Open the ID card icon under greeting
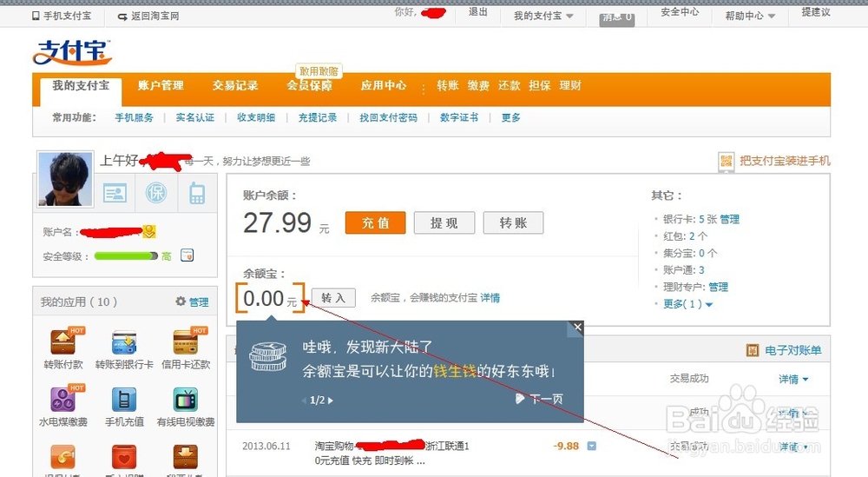 115,194
